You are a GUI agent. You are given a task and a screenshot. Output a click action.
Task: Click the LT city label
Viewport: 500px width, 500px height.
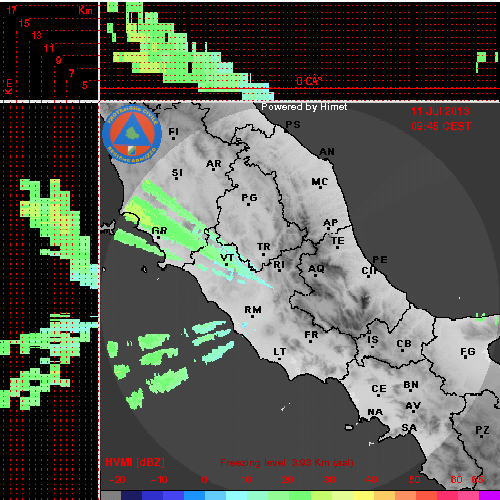[x=279, y=352]
